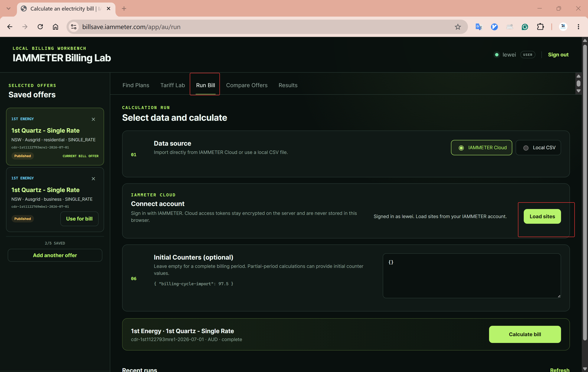Click the page scrollbar down arrow
This screenshot has width=588, height=372.
point(585,369)
